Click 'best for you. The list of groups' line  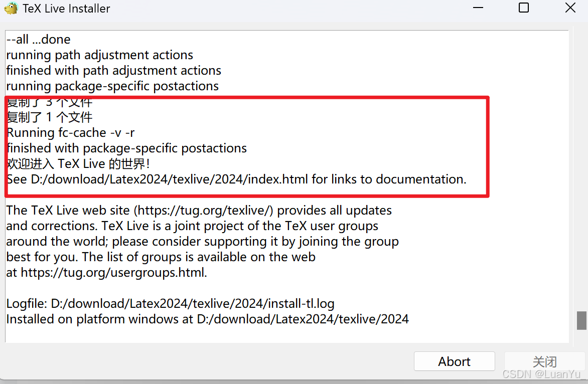click(x=161, y=257)
